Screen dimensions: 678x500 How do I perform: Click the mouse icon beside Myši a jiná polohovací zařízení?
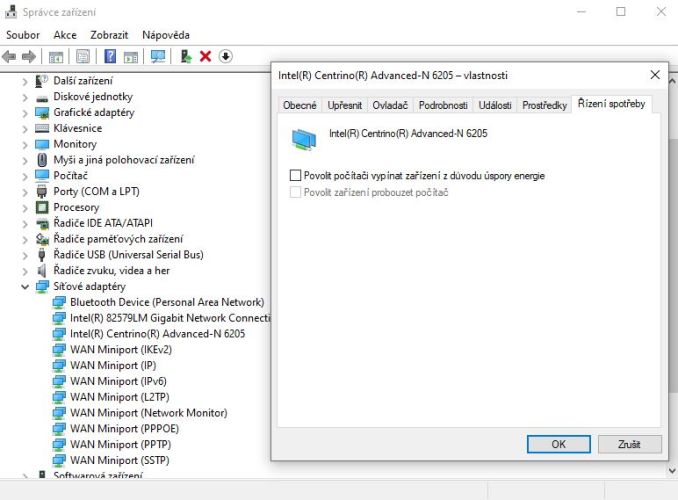coord(42,160)
